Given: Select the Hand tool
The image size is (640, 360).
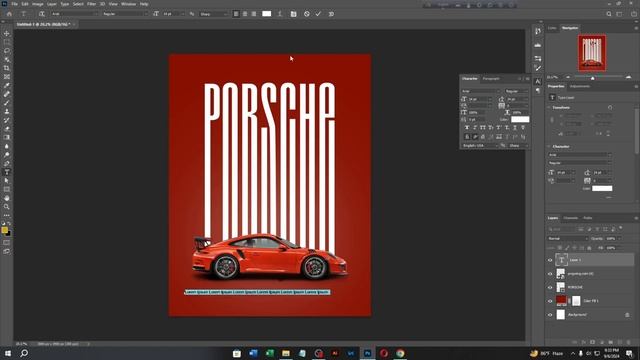Looking at the screenshot, I should pos(7,198).
